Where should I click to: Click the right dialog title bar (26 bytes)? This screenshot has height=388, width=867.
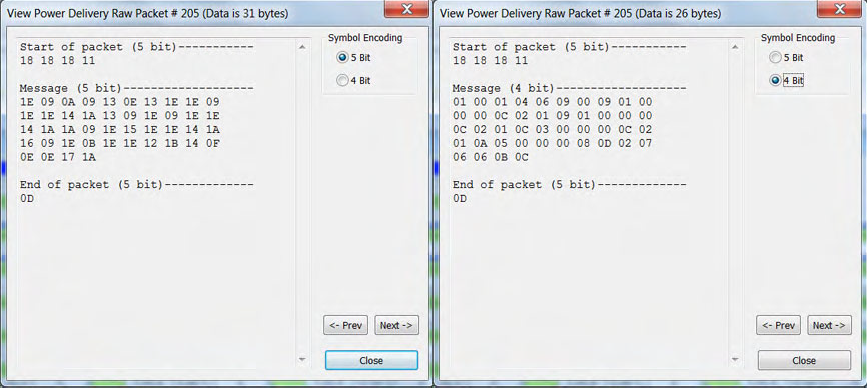click(626, 13)
